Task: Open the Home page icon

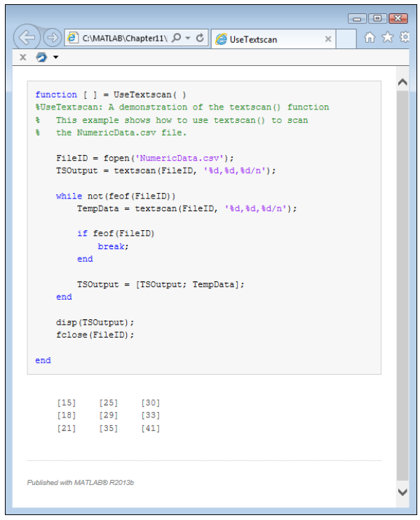Action: click(370, 37)
